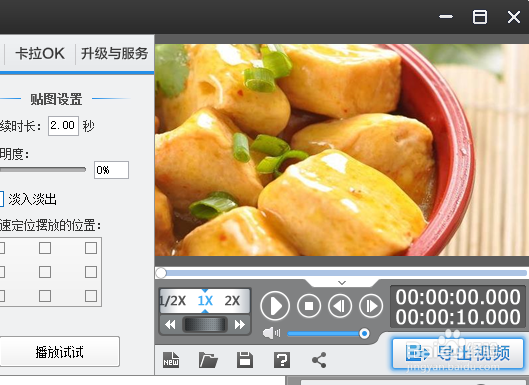Viewport: 529px width, 385px height.
Task: Minimize the application window
Action: (x=446, y=17)
